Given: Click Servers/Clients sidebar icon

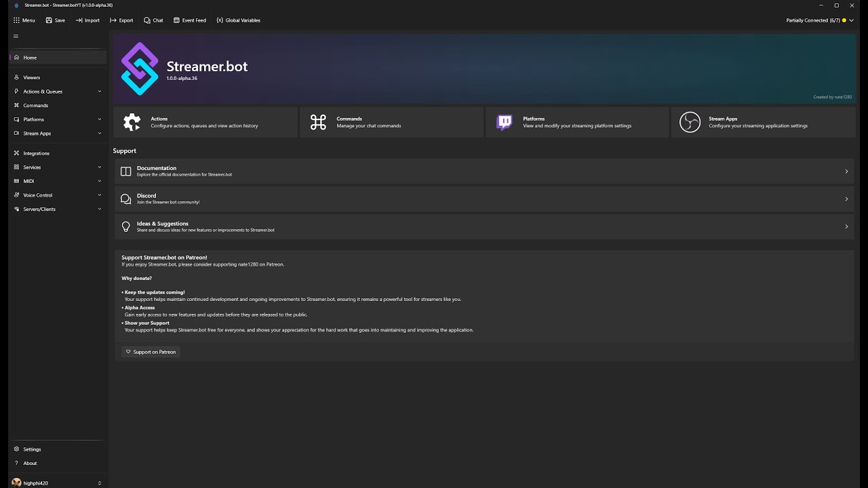Looking at the screenshot, I should (x=16, y=209).
